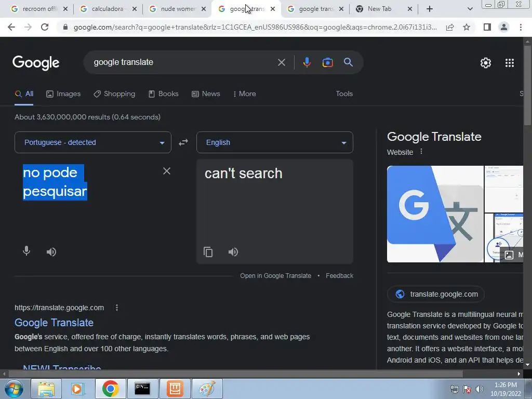This screenshot has width=532, height=399.
Task: Open in Google Translate link
Action: tap(275, 276)
